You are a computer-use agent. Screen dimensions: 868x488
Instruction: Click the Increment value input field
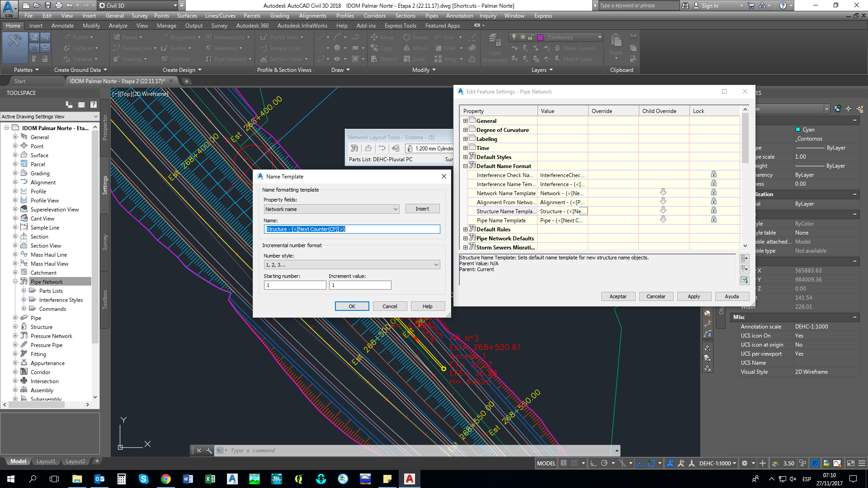coord(360,285)
